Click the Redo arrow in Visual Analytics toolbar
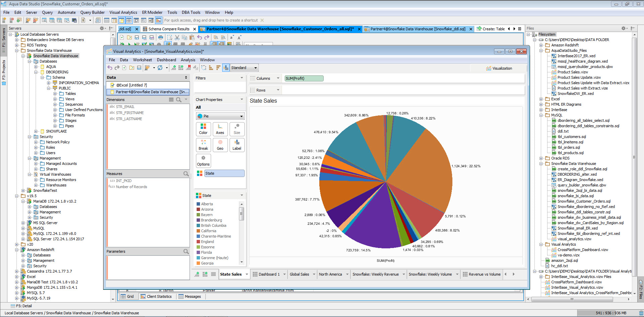Viewport: 644px width, 317px height. [x=117, y=68]
